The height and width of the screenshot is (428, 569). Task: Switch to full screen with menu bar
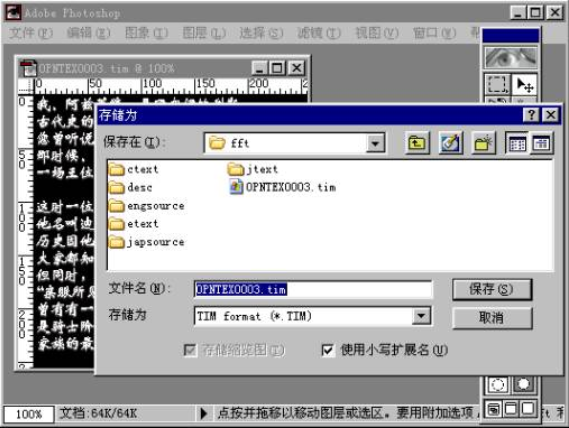[x=510, y=409]
